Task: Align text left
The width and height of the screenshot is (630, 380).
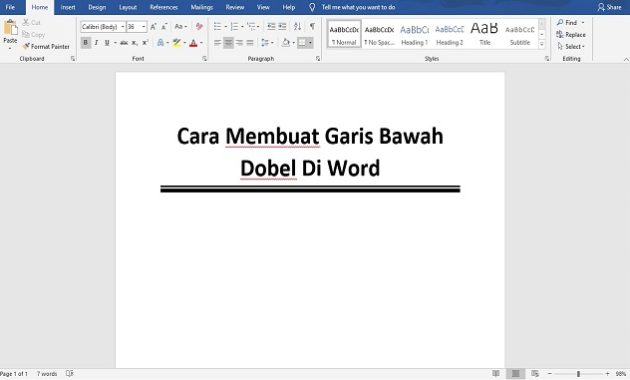Action: (217, 43)
